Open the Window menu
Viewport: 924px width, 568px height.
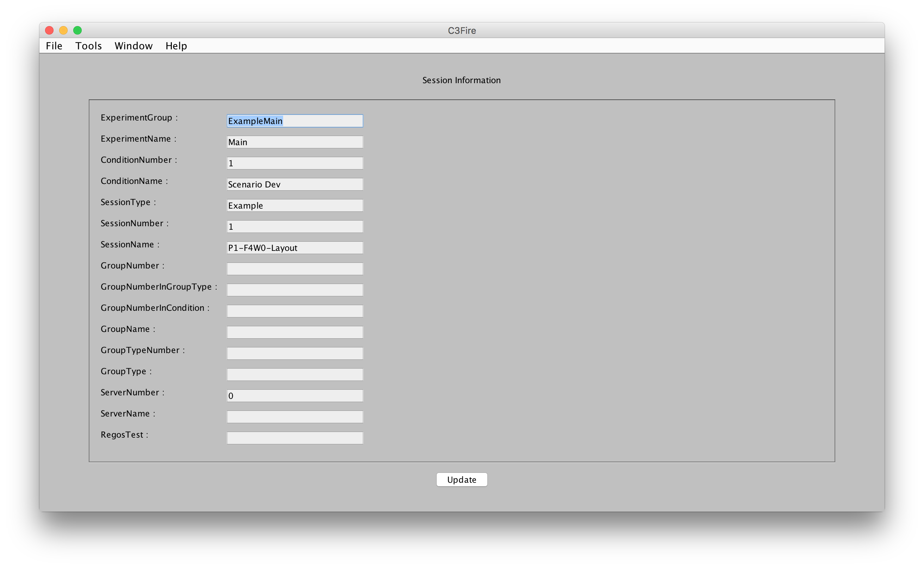click(133, 46)
